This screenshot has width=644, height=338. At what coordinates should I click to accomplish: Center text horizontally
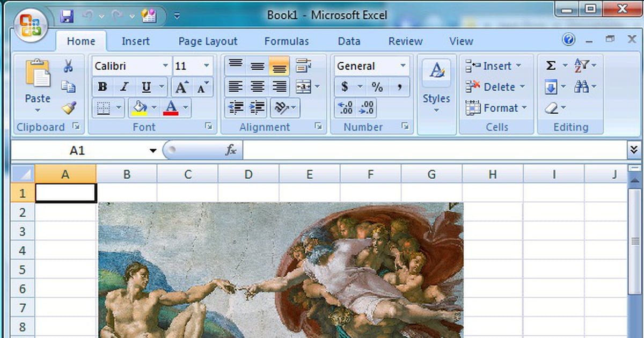point(258,86)
